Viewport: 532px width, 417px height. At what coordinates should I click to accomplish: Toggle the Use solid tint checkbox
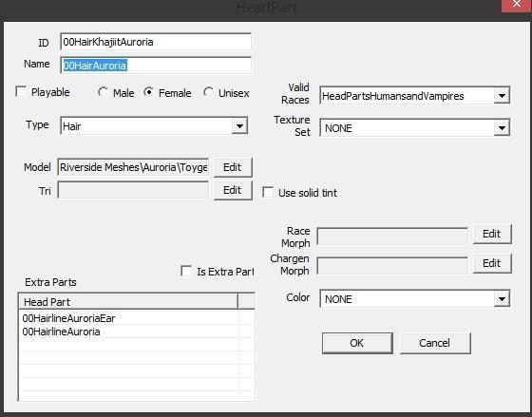tap(268, 193)
